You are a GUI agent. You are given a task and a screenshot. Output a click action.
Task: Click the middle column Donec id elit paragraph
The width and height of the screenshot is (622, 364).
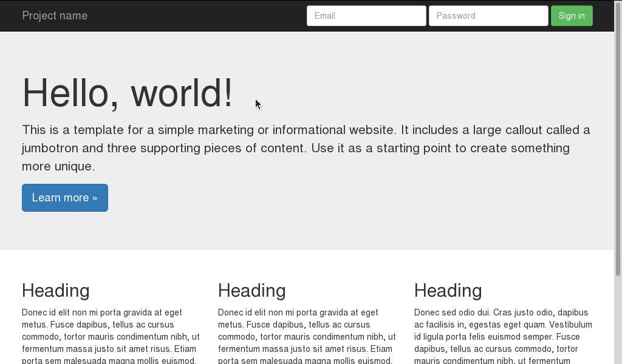[307, 336]
